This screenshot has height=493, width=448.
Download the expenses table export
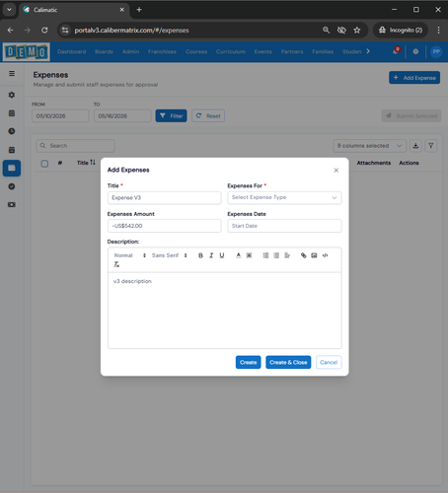pos(415,146)
